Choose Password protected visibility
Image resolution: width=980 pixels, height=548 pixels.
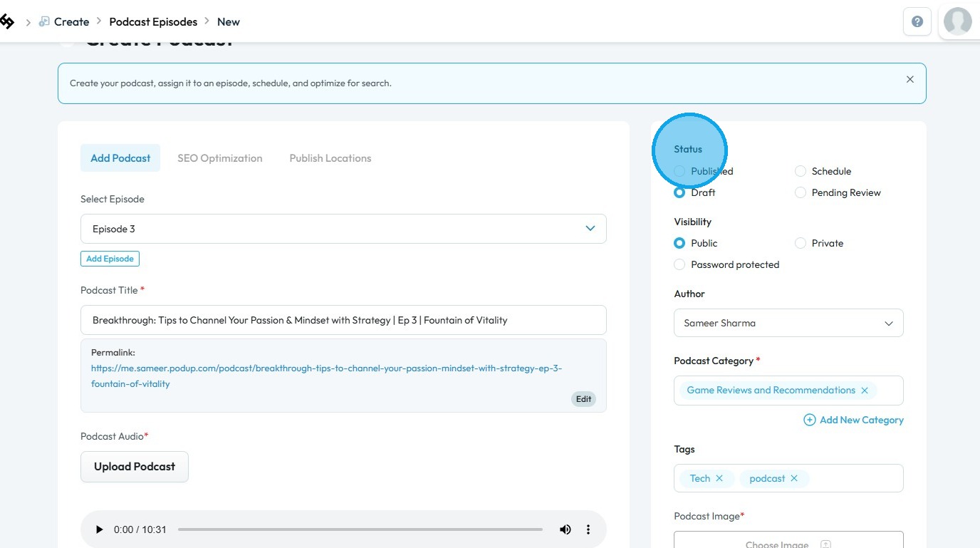click(x=679, y=264)
